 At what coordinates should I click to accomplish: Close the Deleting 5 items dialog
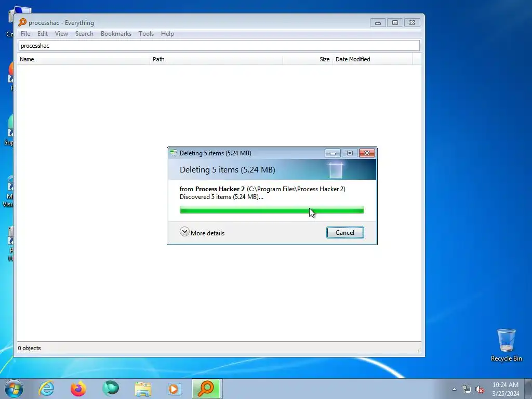pos(367,153)
